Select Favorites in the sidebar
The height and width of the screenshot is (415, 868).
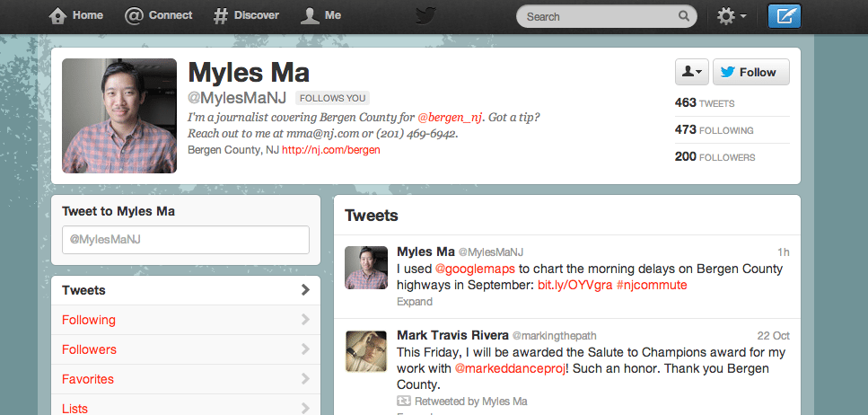pyautogui.click(x=186, y=379)
